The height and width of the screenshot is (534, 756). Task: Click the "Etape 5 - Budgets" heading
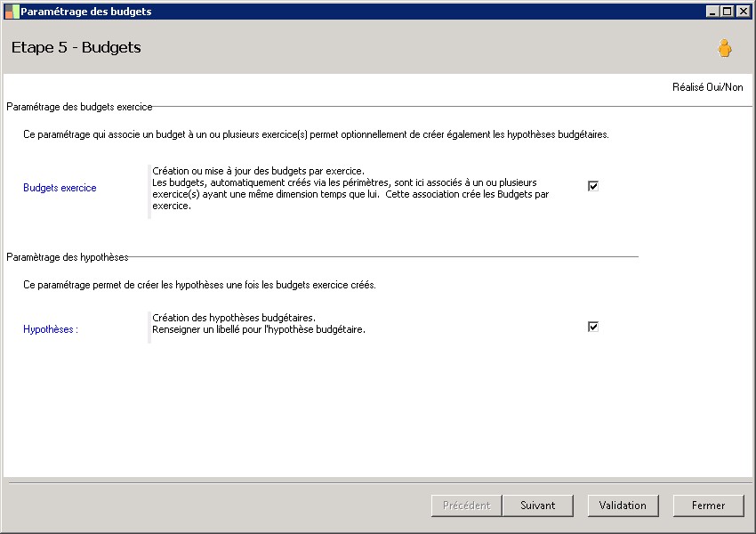coord(76,47)
